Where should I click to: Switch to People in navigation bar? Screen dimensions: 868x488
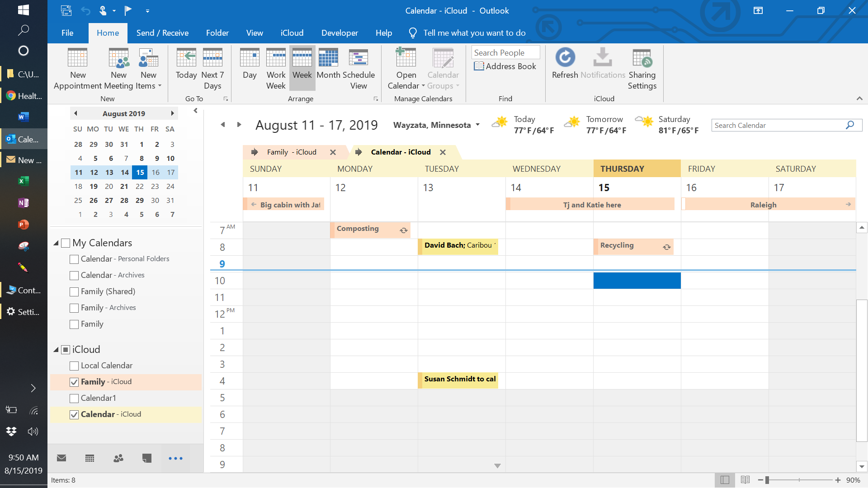click(118, 458)
